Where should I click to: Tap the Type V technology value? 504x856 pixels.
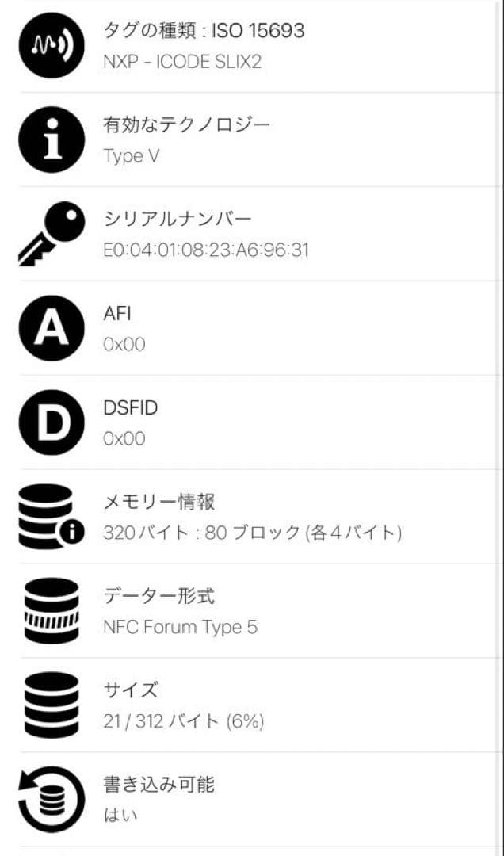131,155
